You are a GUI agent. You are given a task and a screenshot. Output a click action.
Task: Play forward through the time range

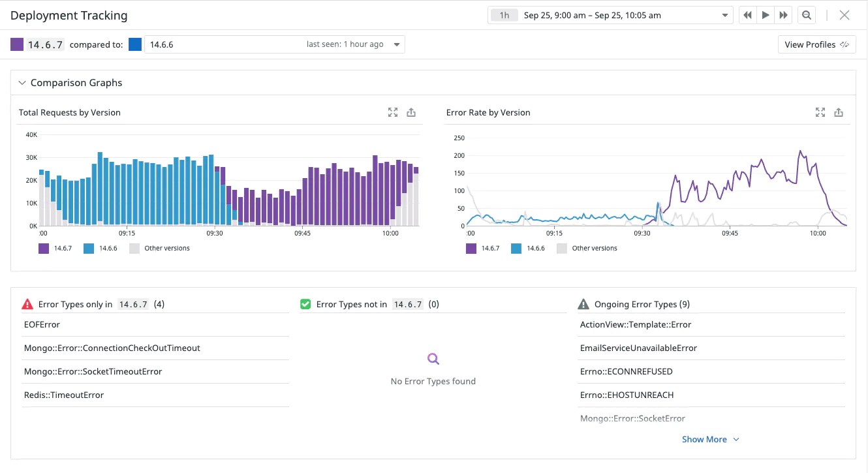tap(765, 14)
